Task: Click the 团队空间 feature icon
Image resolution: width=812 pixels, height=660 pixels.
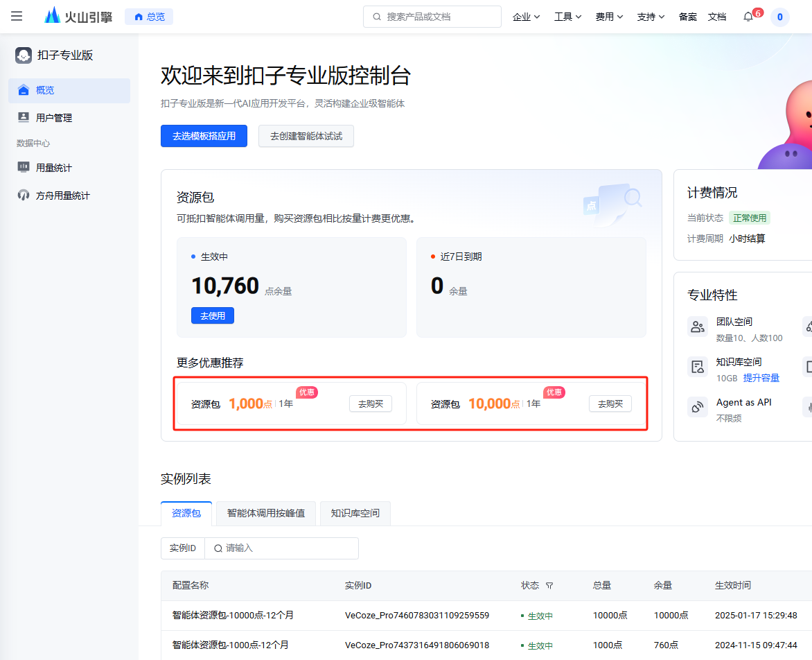Action: (698, 327)
